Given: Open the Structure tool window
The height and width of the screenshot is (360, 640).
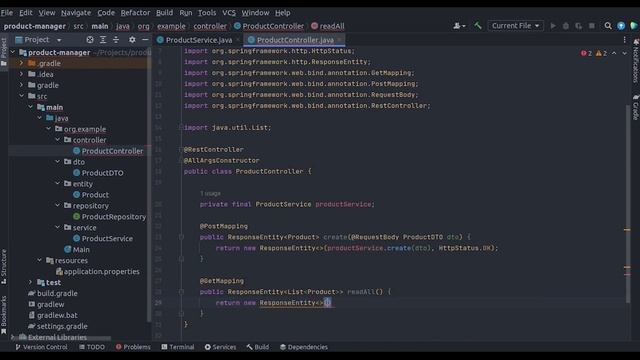Looking at the screenshot, I should tap(4, 266).
